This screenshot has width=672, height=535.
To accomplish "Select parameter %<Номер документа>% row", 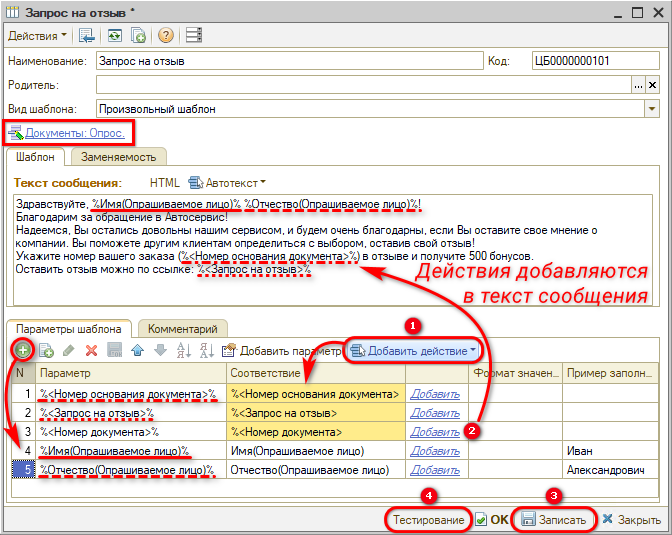I will [x=131, y=432].
